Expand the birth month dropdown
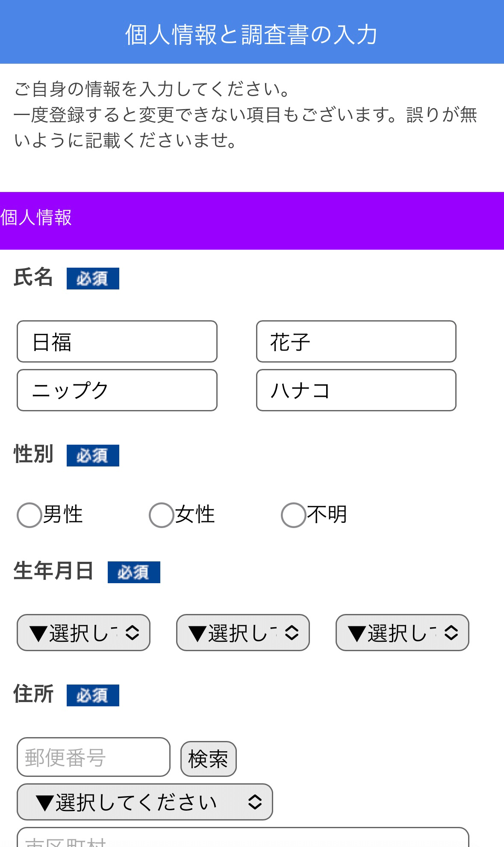Viewport: 504px width, 847px height. pos(243,633)
